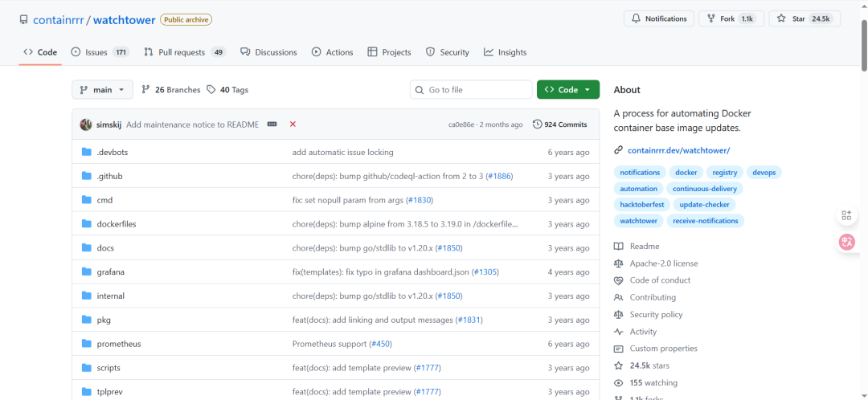Screen dimensions: 868x400
Task: Select the notifications topic tag
Action: pyautogui.click(x=640, y=173)
